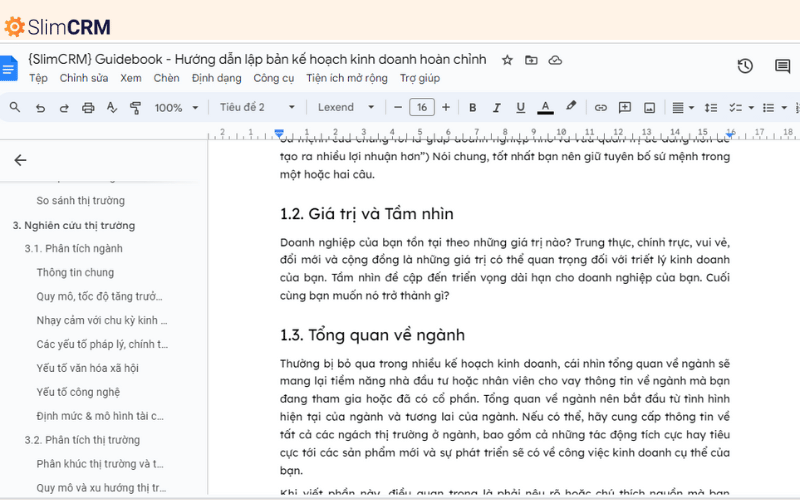Click the Google Docs home icon
This screenshot has width=800, height=500.
(x=9, y=68)
